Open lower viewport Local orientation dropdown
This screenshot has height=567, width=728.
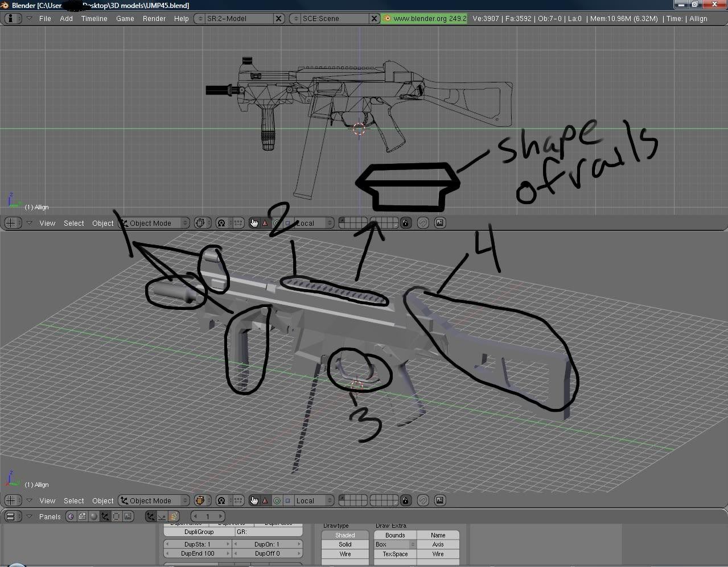tap(313, 500)
